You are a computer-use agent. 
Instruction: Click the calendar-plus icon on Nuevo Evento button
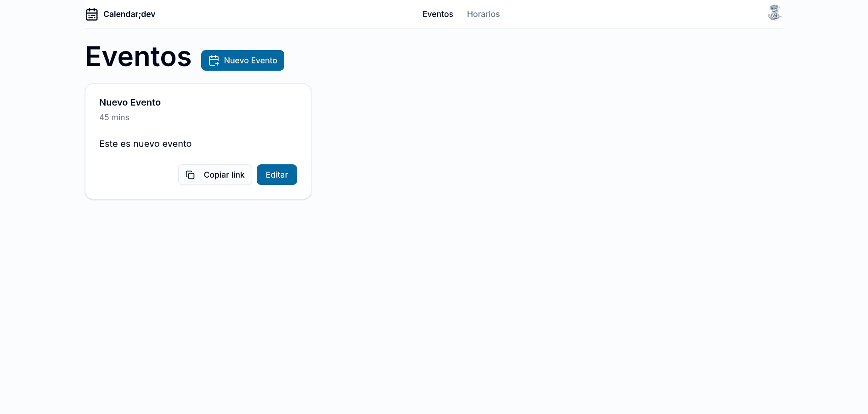pos(213,60)
